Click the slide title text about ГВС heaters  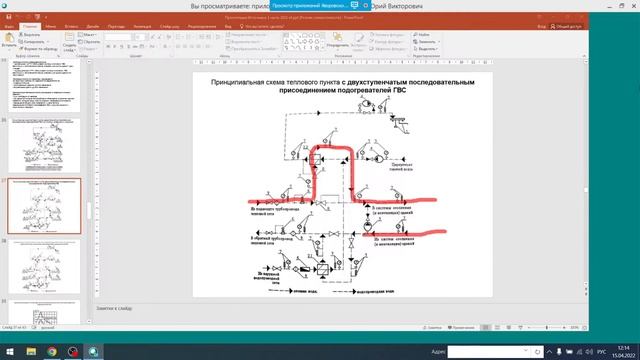click(x=342, y=86)
